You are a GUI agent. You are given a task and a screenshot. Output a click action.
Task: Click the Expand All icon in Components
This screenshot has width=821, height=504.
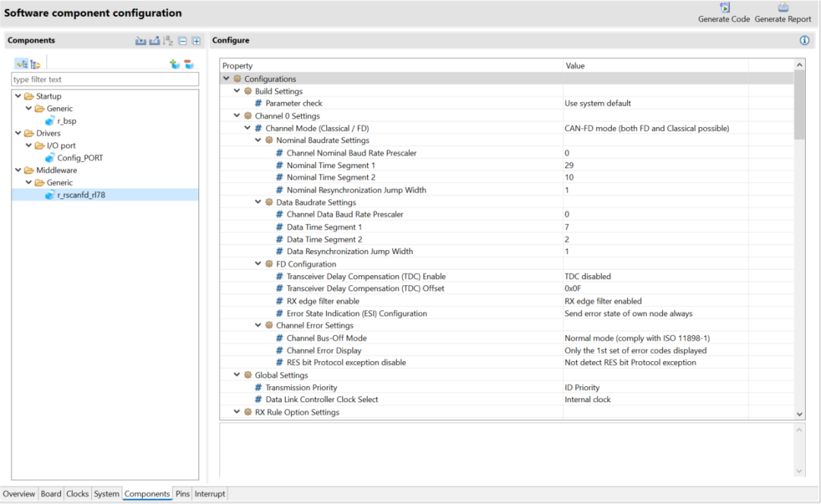pyautogui.click(x=195, y=41)
